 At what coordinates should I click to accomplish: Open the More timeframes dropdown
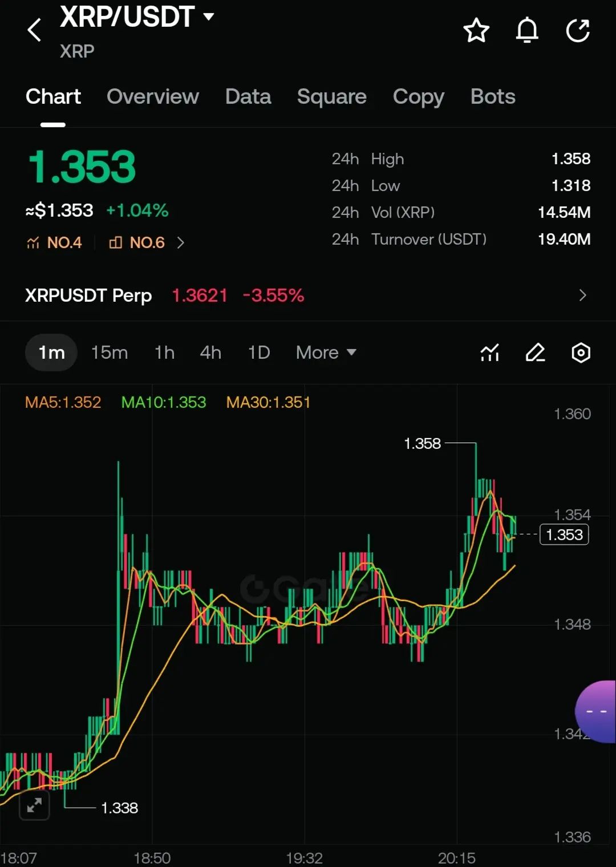tap(326, 353)
